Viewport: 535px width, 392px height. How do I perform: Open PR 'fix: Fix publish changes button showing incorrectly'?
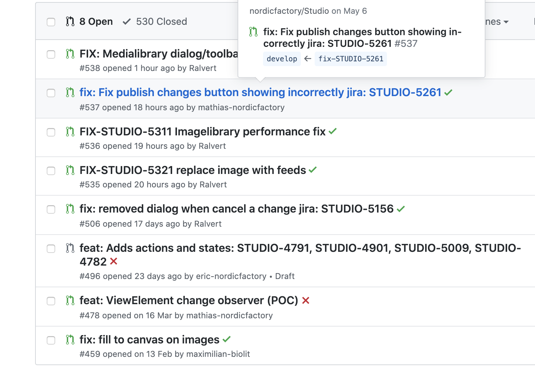click(260, 92)
